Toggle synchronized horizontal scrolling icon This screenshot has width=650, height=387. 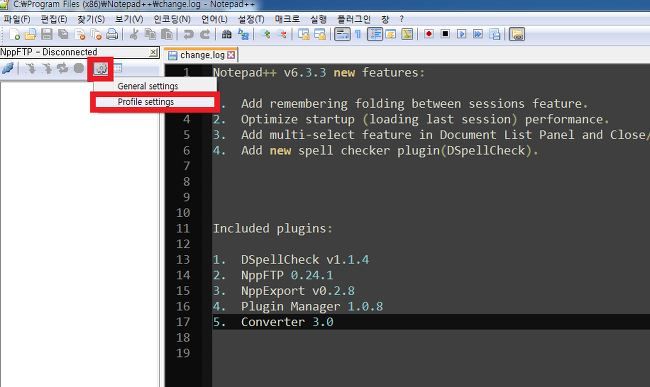coord(320,34)
